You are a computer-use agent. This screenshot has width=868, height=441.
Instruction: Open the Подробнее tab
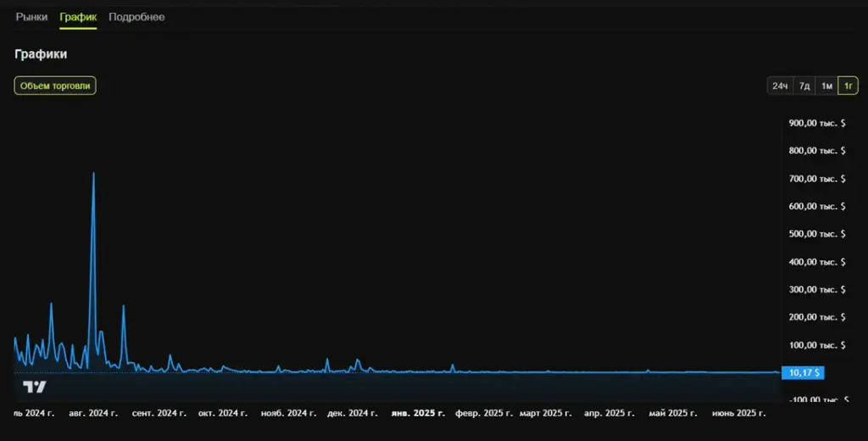136,17
